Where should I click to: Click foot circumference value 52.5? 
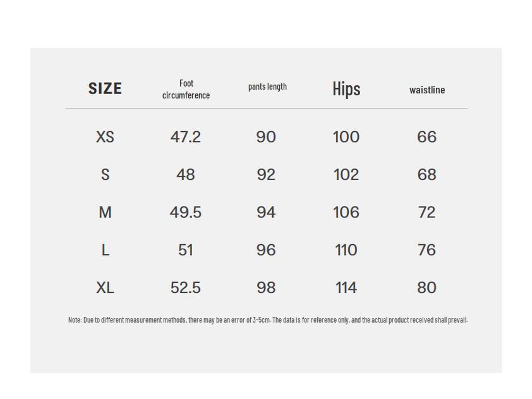click(186, 288)
